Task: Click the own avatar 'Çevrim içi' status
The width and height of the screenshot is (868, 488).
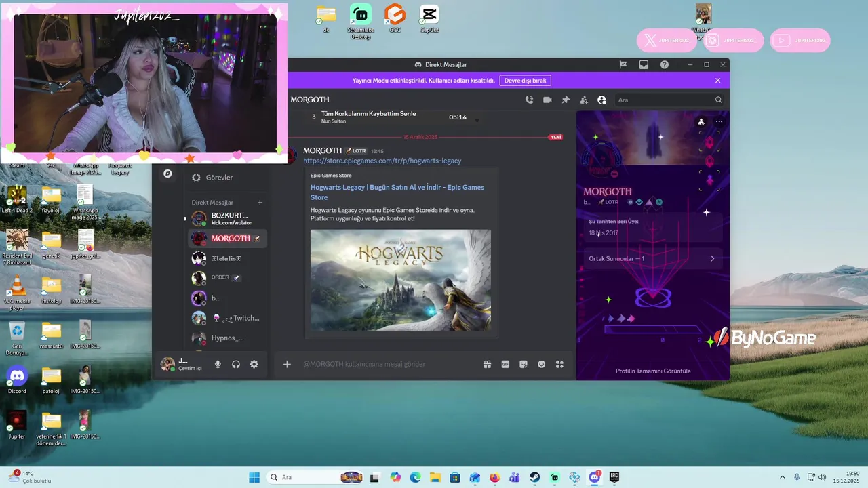Action: [182, 365]
